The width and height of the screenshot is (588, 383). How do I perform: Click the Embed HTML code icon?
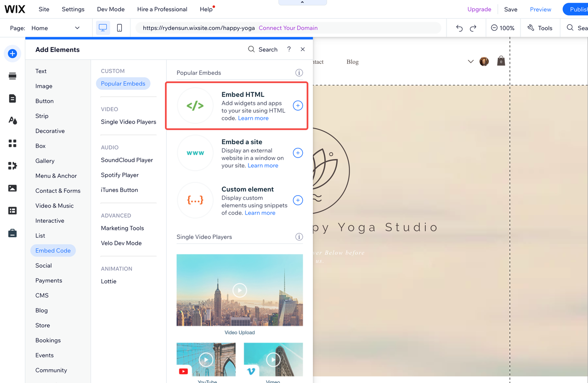click(x=195, y=106)
